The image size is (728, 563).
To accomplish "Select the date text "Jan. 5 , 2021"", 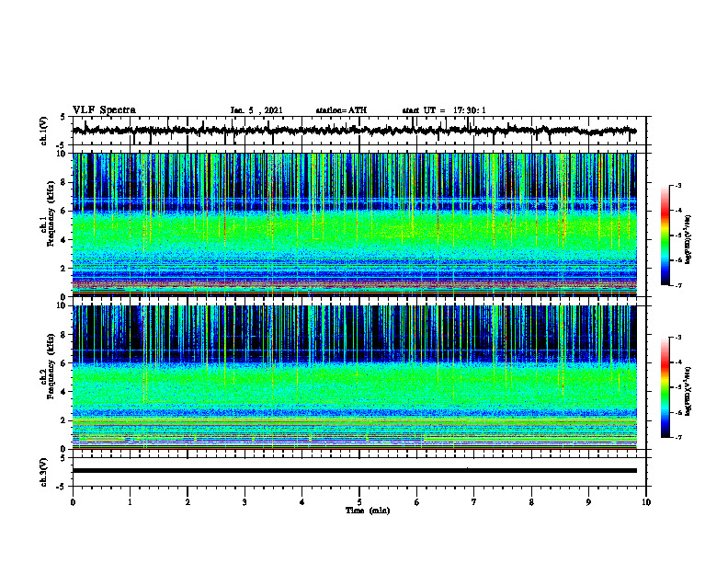I will [x=256, y=110].
